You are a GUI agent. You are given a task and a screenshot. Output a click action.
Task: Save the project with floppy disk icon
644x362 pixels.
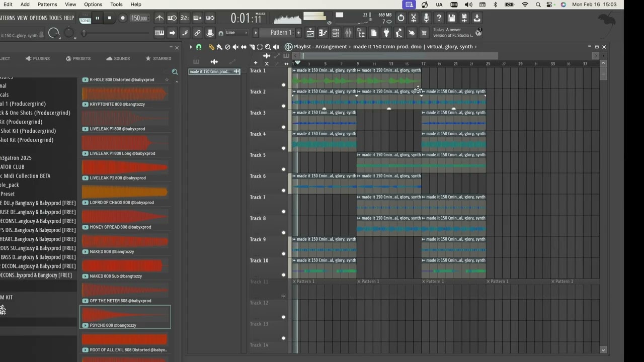pyautogui.click(x=451, y=18)
